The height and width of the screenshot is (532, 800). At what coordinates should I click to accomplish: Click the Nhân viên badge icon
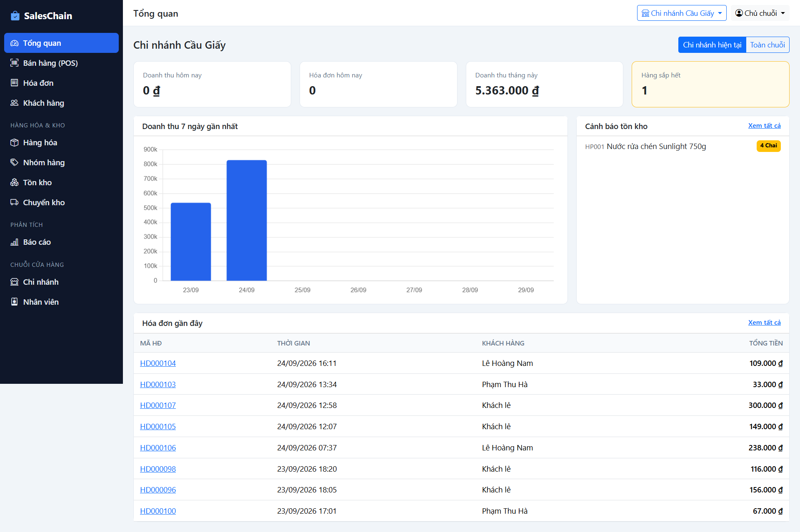pyautogui.click(x=15, y=302)
